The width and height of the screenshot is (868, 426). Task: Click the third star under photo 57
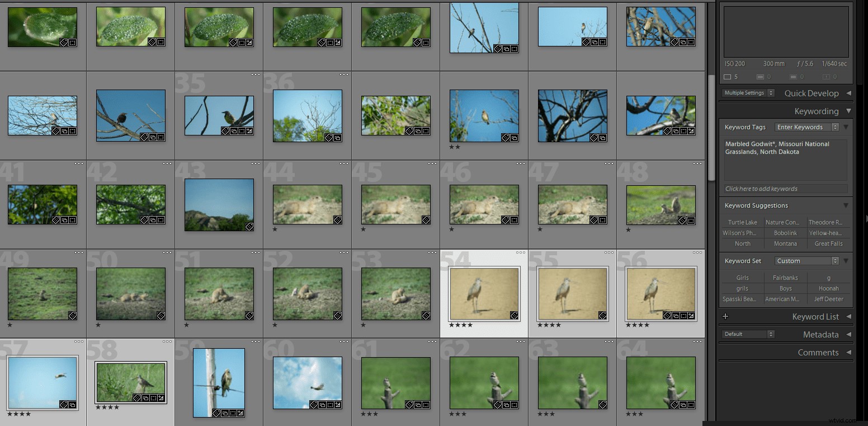tap(22, 413)
